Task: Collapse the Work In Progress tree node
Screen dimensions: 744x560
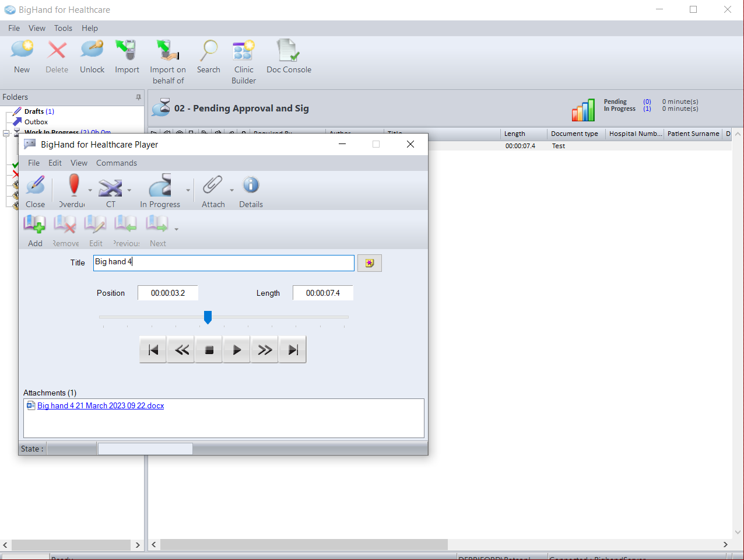Action: click(6, 133)
